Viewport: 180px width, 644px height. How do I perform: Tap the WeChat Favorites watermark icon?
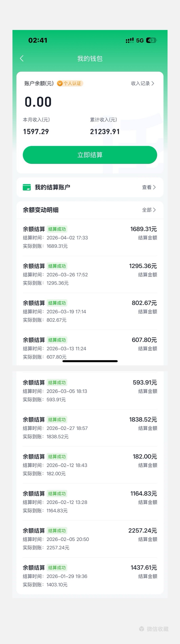[x=142, y=629]
